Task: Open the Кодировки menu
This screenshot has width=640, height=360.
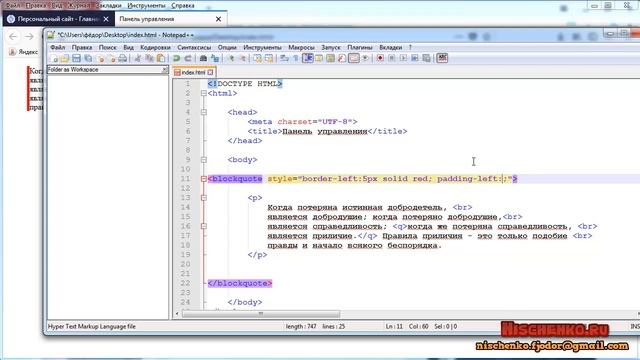Action: pos(155,47)
